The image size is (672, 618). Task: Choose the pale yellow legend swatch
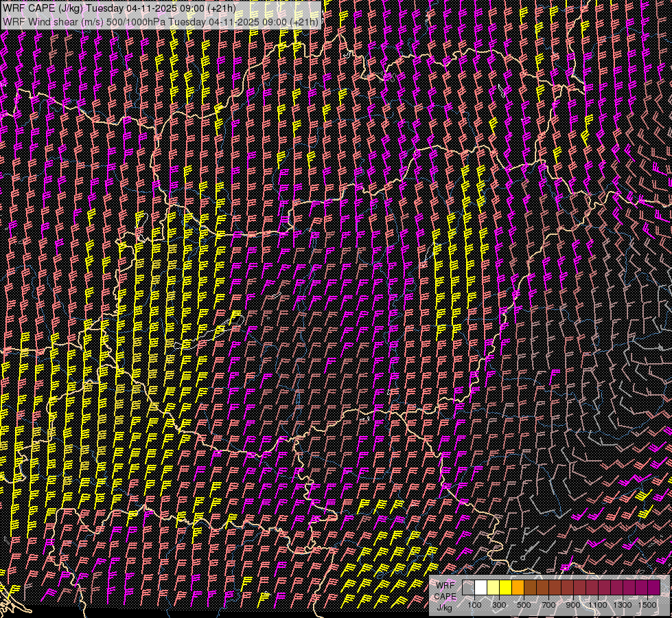pos(494,587)
